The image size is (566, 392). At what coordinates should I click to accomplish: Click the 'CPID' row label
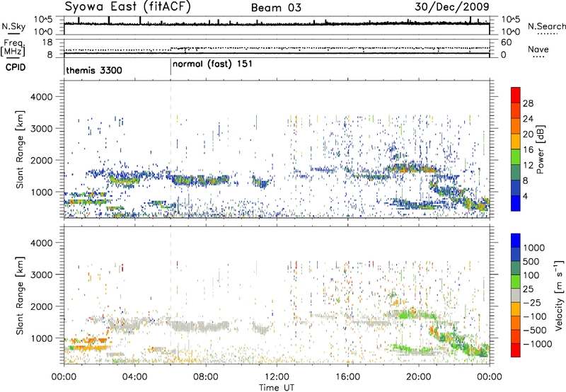click(x=16, y=67)
